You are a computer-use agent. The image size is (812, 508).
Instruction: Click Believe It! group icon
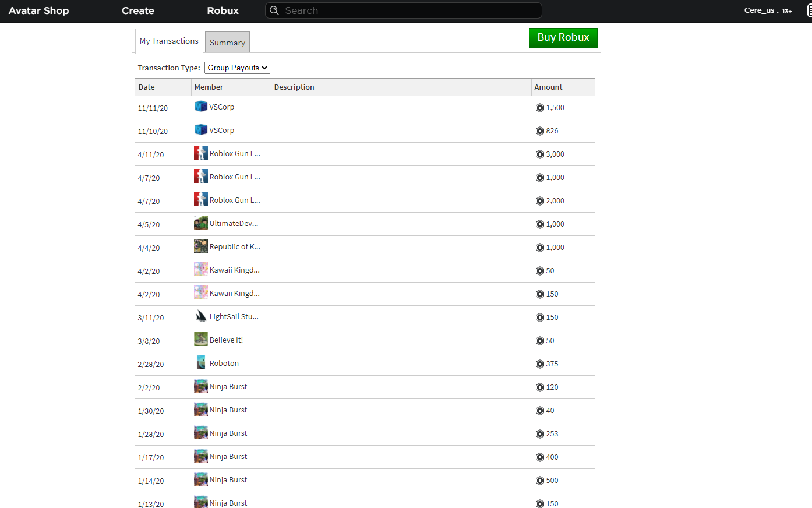201,339
